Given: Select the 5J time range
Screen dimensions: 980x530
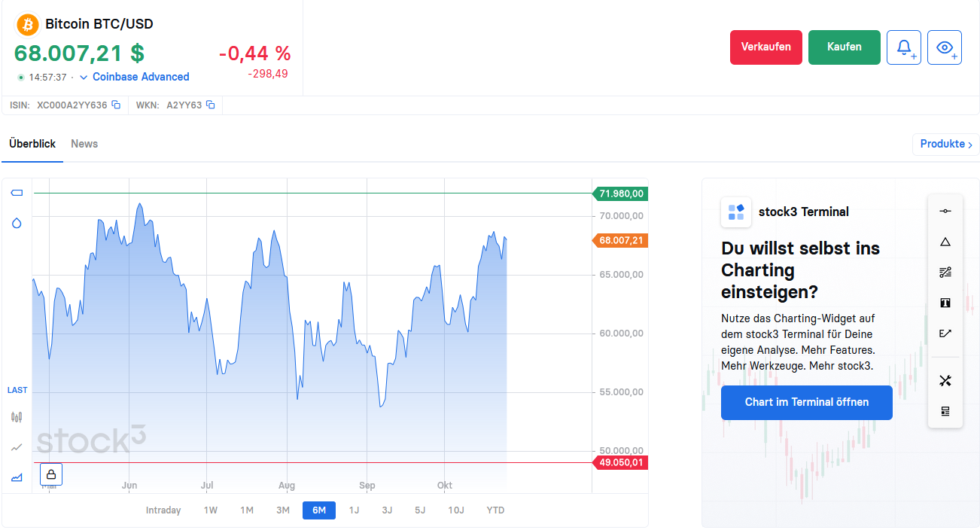Looking at the screenshot, I should (420, 510).
